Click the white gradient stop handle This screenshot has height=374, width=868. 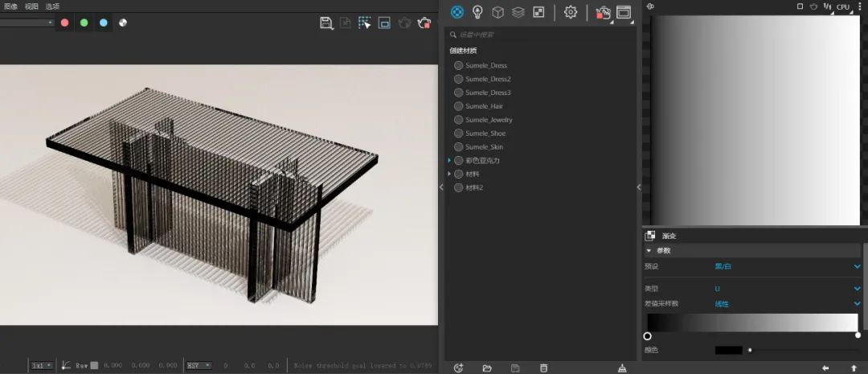858,335
